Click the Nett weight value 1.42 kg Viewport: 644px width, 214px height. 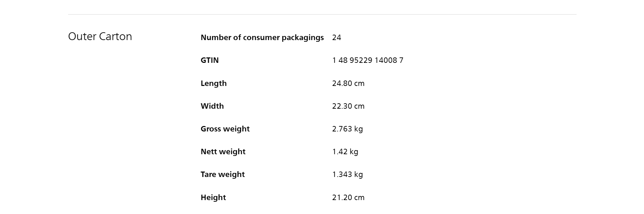coord(345,151)
